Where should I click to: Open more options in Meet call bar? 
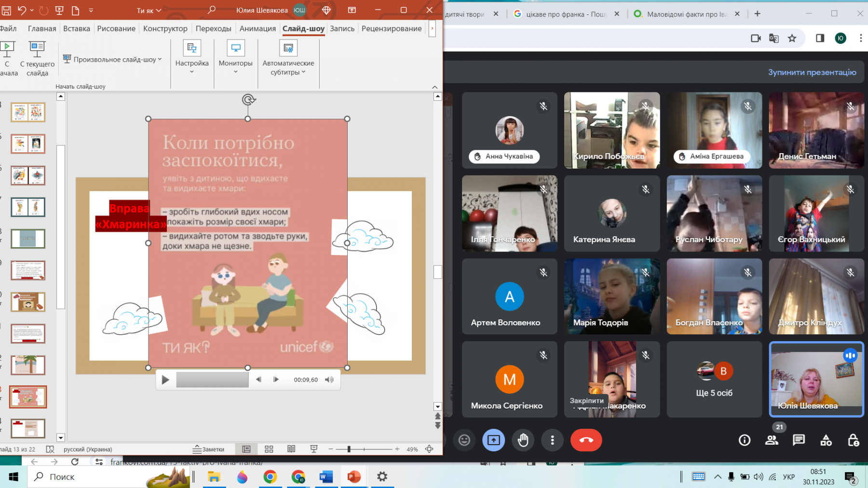click(x=553, y=440)
